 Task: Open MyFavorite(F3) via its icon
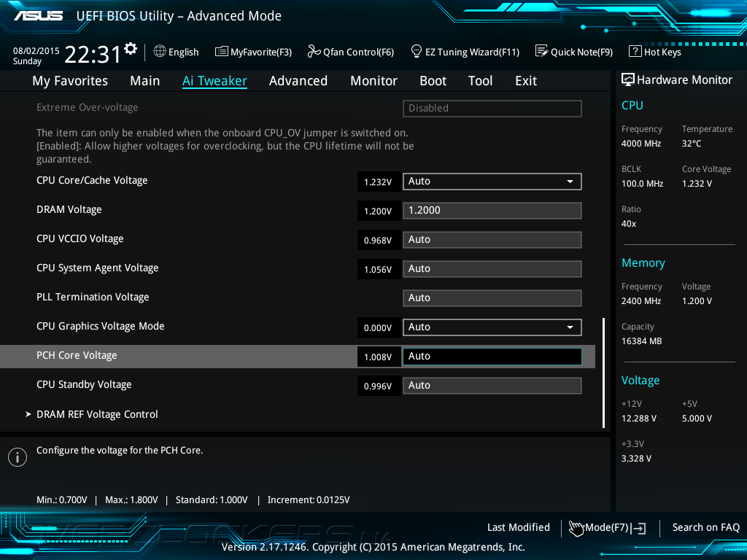point(222,52)
